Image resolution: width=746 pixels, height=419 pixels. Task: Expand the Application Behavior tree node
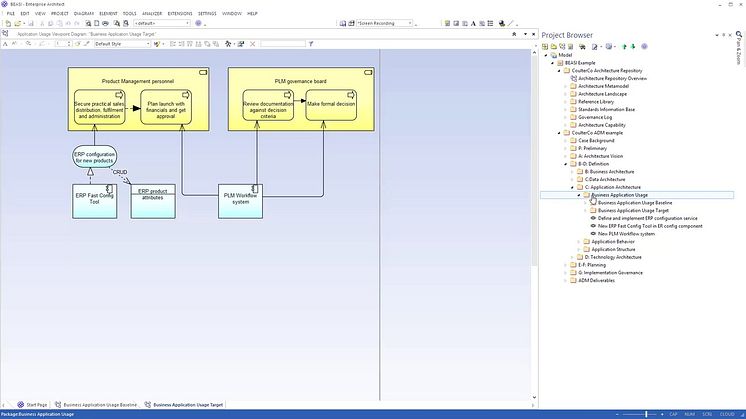coord(579,242)
